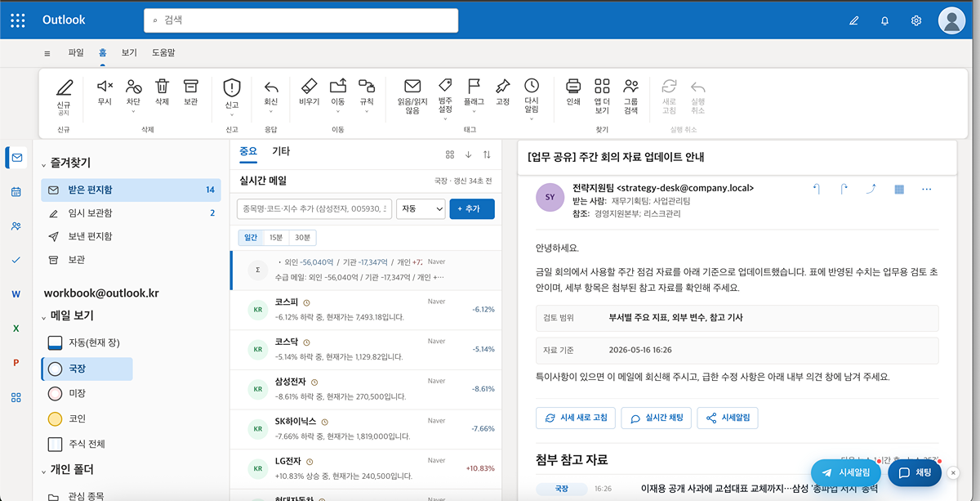This screenshot has width=980, height=501.
Task: Open the 차단 dropdown in ribbon
Action: 133,112
